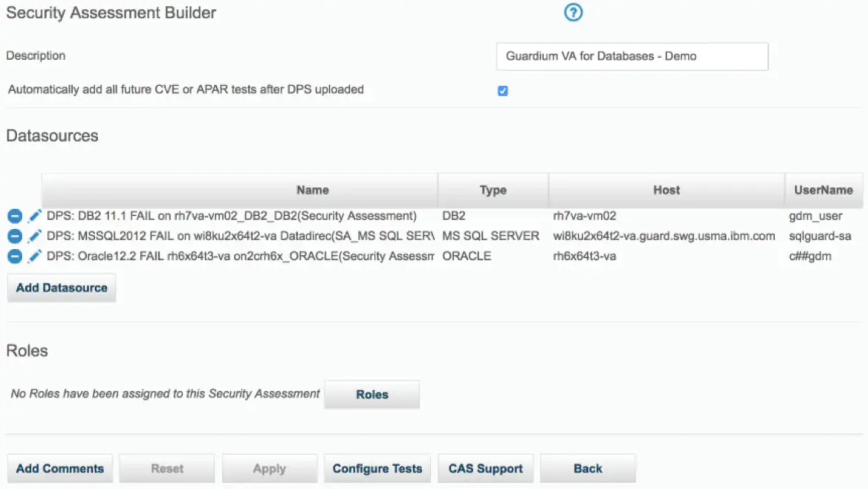
Task: Edit the Oracle12.2 datasource with its pencil icon
Action: pyautogui.click(x=35, y=256)
